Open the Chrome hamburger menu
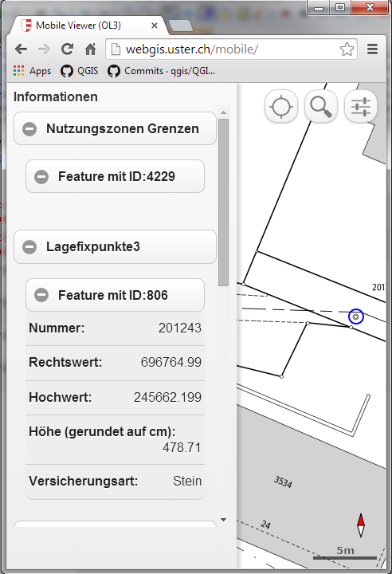 point(372,49)
